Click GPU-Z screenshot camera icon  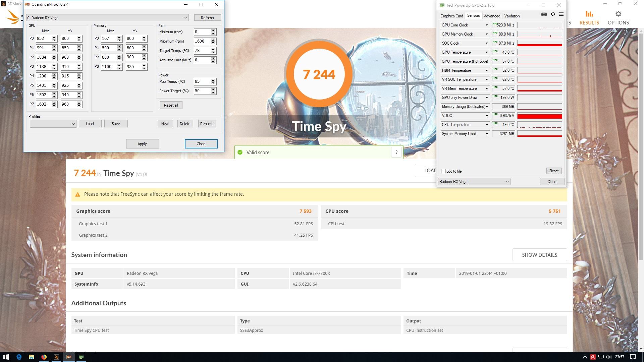544,14
